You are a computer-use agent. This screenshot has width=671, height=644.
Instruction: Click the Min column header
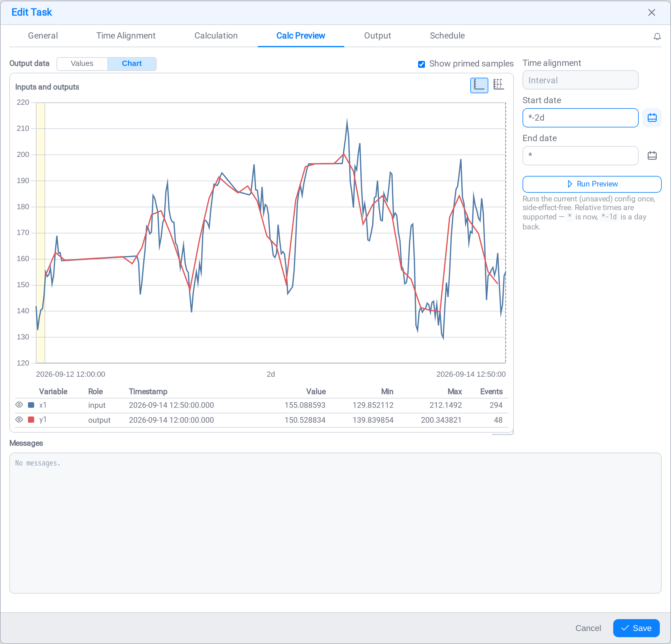point(387,392)
